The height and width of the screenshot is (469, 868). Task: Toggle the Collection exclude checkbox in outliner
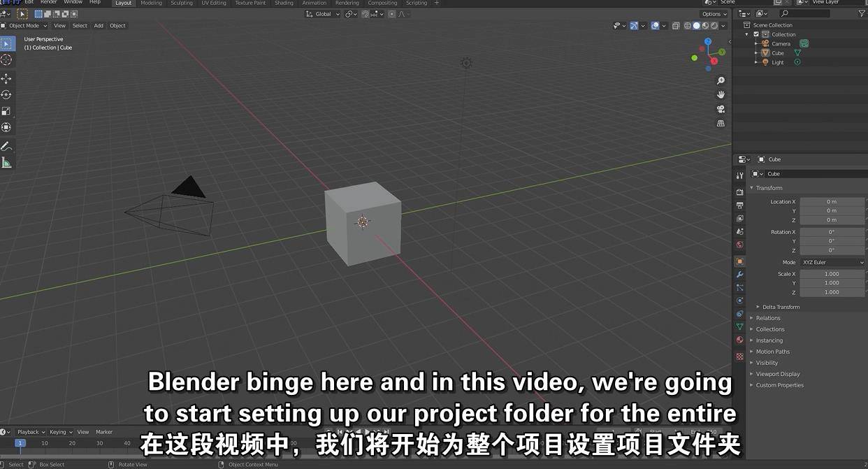tap(756, 34)
